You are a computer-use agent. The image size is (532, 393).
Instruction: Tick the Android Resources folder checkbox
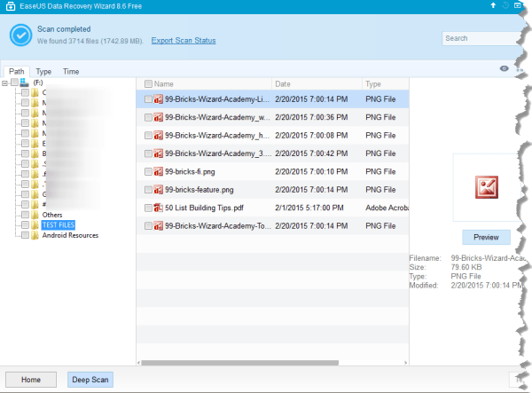click(25, 235)
